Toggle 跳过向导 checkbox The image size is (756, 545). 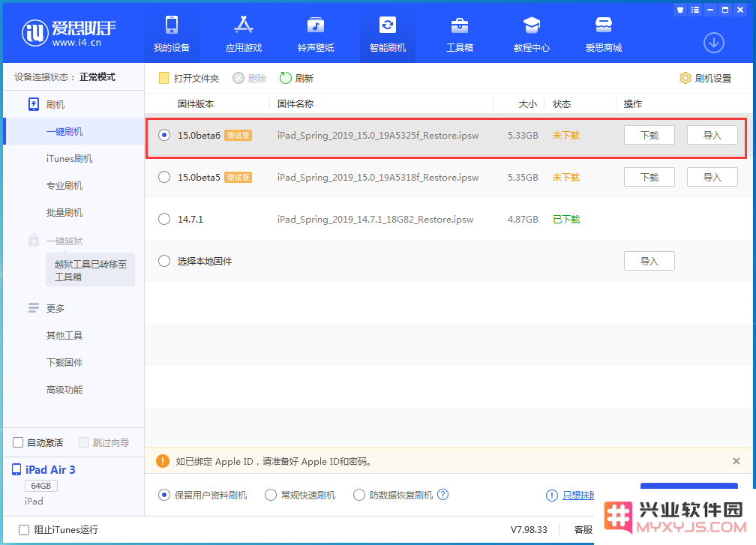click(x=84, y=442)
